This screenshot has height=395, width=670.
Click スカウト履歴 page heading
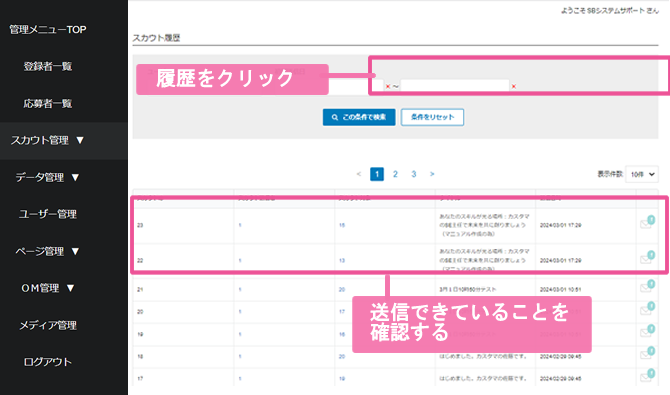156,38
